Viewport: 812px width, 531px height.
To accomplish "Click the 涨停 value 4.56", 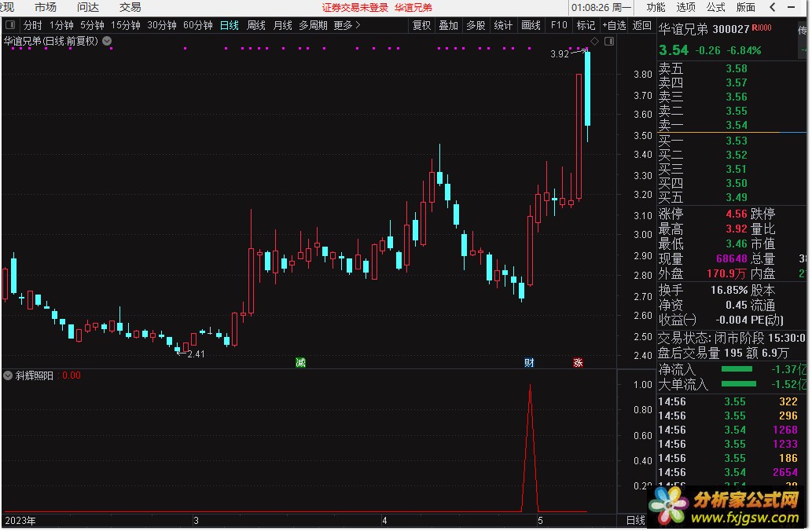I will click(x=736, y=214).
